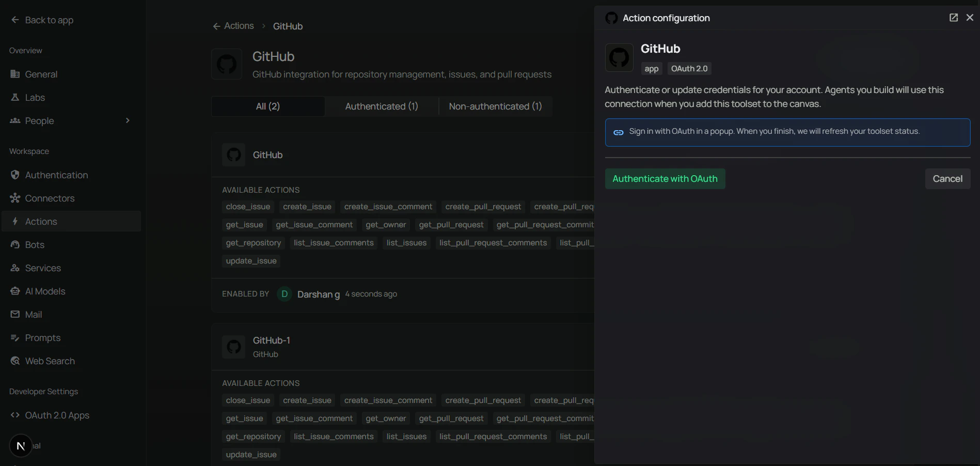Click the large GitHub logo in page header
The width and height of the screenshot is (980, 466).
(x=227, y=64)
